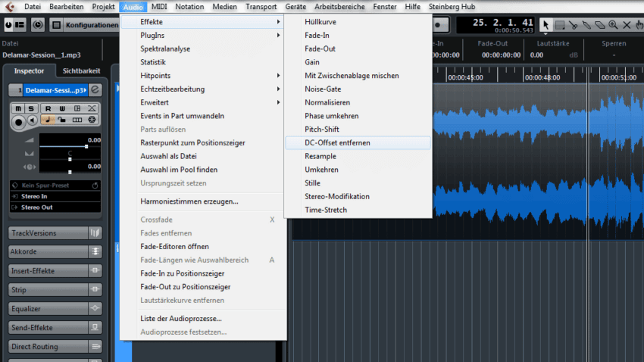Screen dimensions: 644x362
Task: Select the Glue tool
Action: (586, 25)
